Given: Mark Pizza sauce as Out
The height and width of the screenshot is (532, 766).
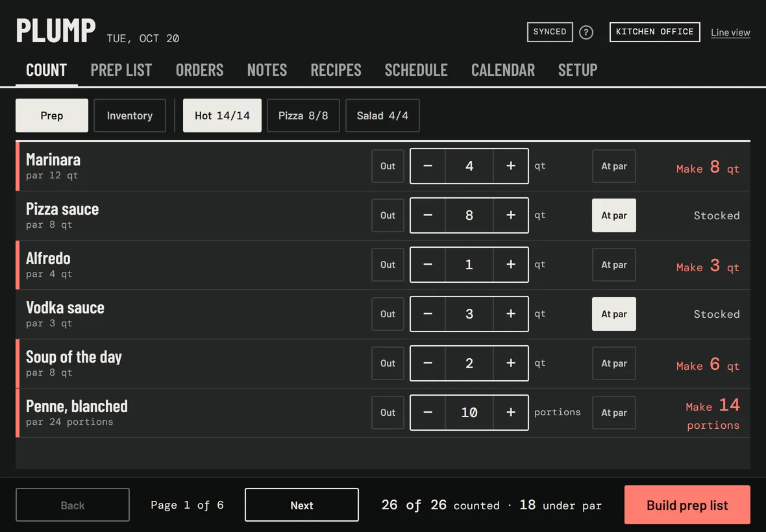Looking at the screenshot, I should coord(388,215).
